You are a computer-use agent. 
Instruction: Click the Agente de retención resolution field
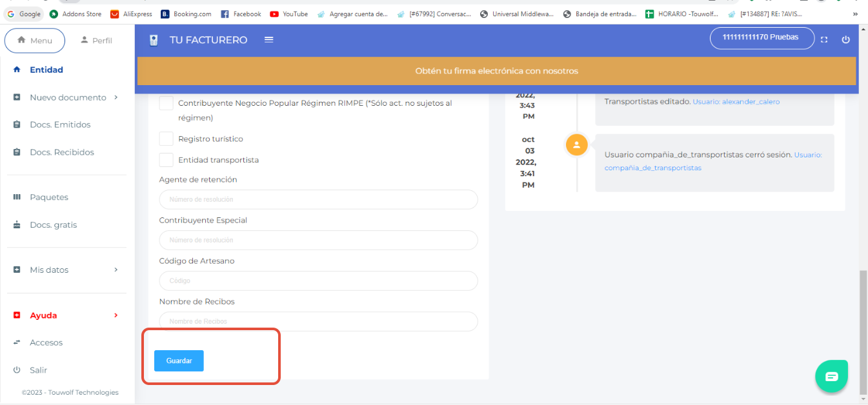[x=318, y=199]
